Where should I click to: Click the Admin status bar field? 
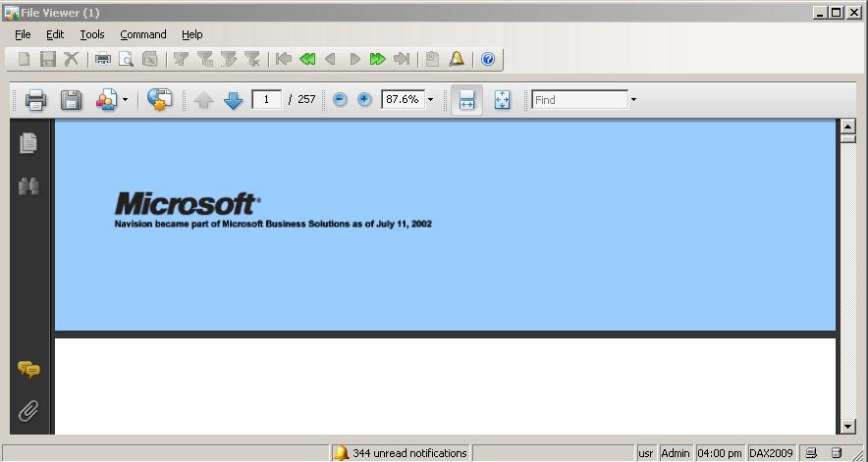(x=676, y=453)
